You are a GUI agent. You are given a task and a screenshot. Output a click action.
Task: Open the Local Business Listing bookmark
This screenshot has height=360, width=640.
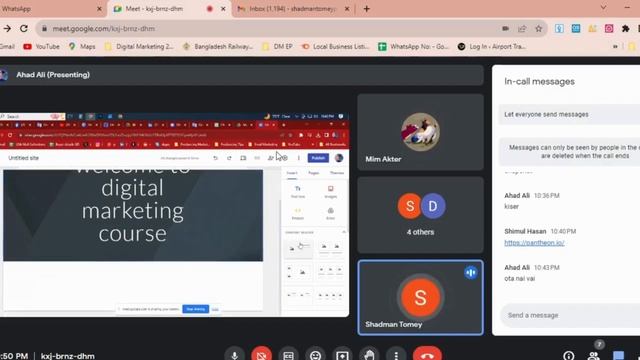[x=335, y=47]
